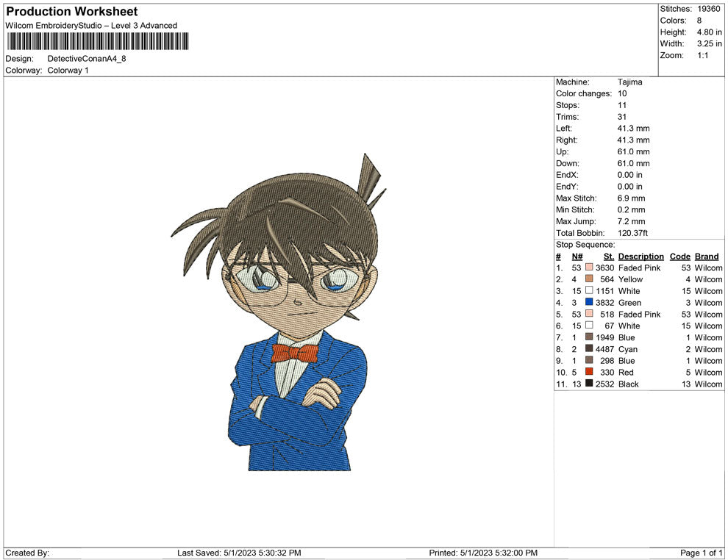Click the Colors value 8
The image size is (728, 560).
tap(699, 21)
